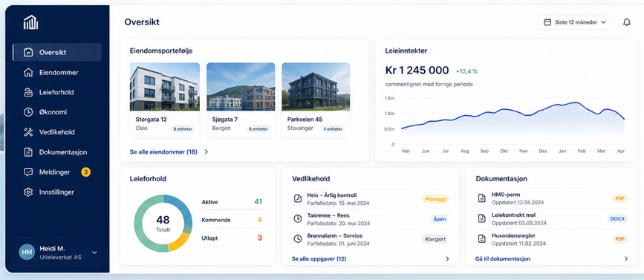644x280 pixels.
Task: Open the Parkveien 45 property photo
Action: point(316,87)
